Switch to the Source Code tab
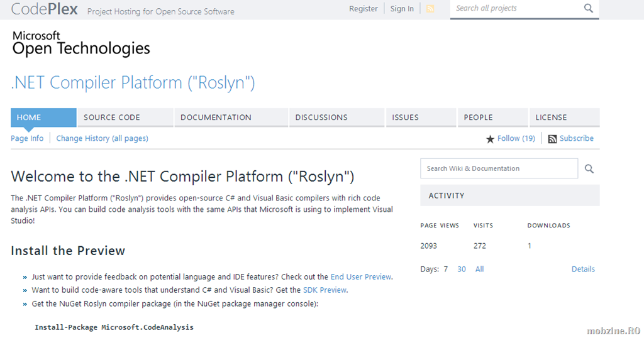 [x=125, y=117]
